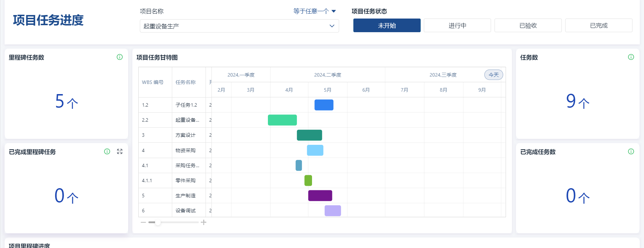The width and height of the screenshot is (644, 248).
Task: Adjust the Gantt zoom slider handle
Action: [158, 222]
